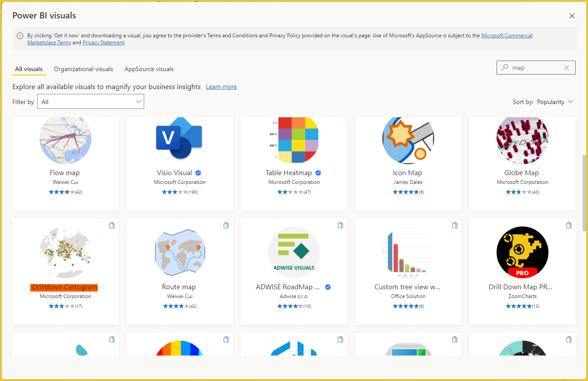Select the Drill Down Map PRO icon

(523, 252)
